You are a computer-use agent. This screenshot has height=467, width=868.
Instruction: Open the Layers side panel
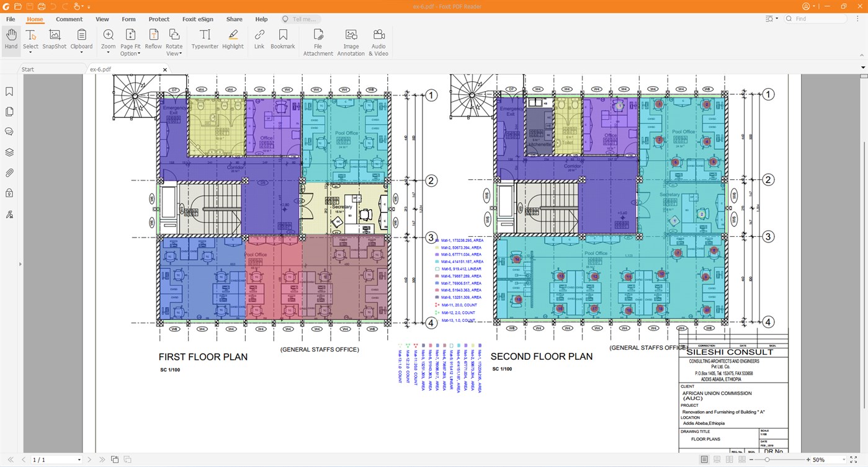[x=9, y=152]
